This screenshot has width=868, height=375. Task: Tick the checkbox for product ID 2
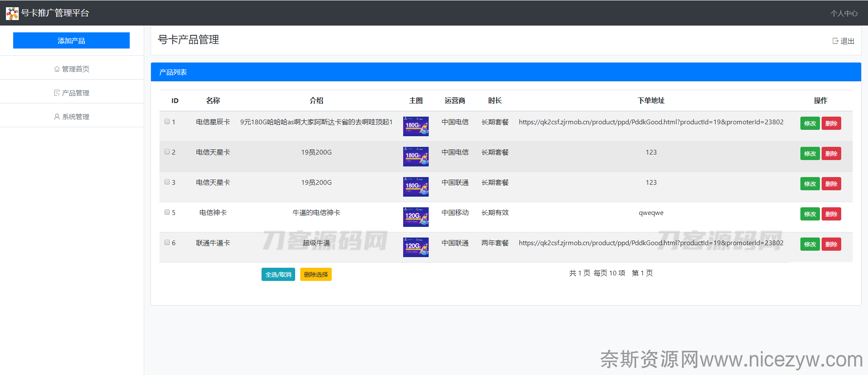click(x=167, y=152)
